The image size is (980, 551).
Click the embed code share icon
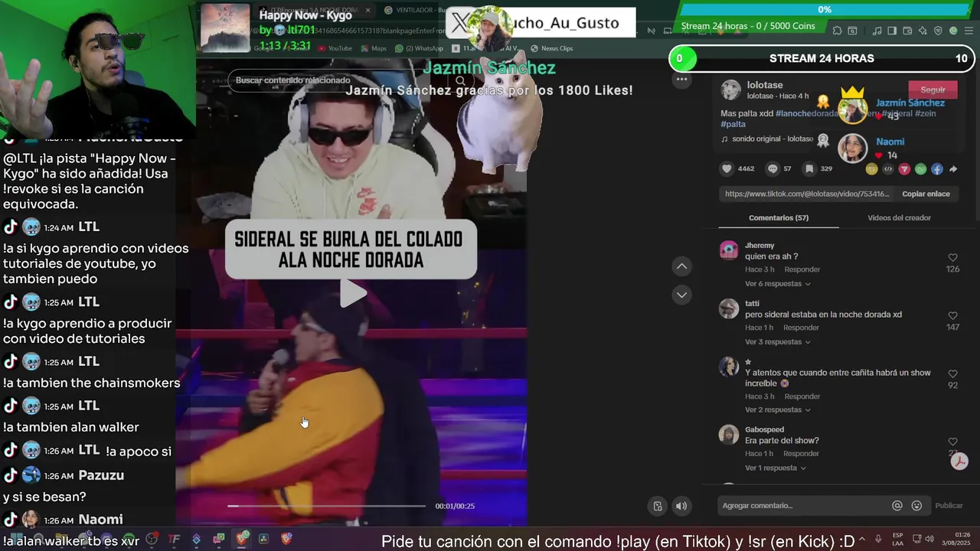pyautogui.click(x=888, y=169)
